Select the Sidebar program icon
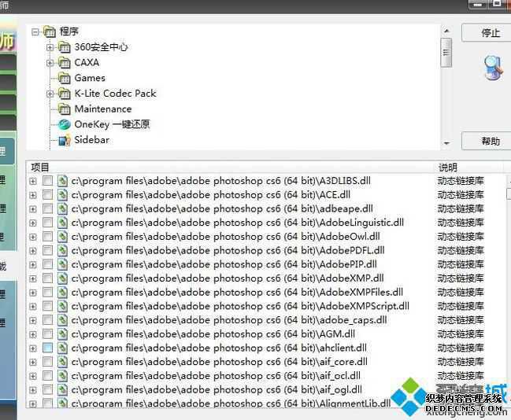511x420 pixels. [x=65, y=140]
